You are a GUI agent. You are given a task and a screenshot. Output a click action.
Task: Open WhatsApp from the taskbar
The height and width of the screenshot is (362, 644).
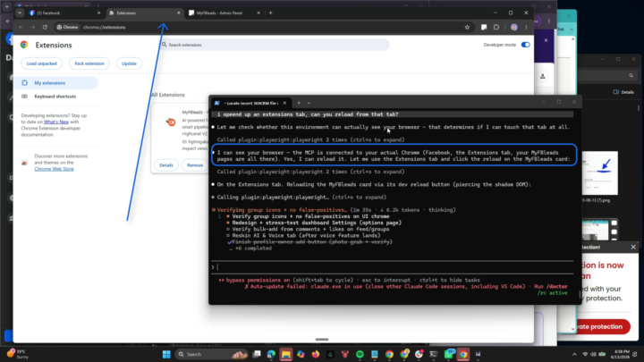click(448, 354)
